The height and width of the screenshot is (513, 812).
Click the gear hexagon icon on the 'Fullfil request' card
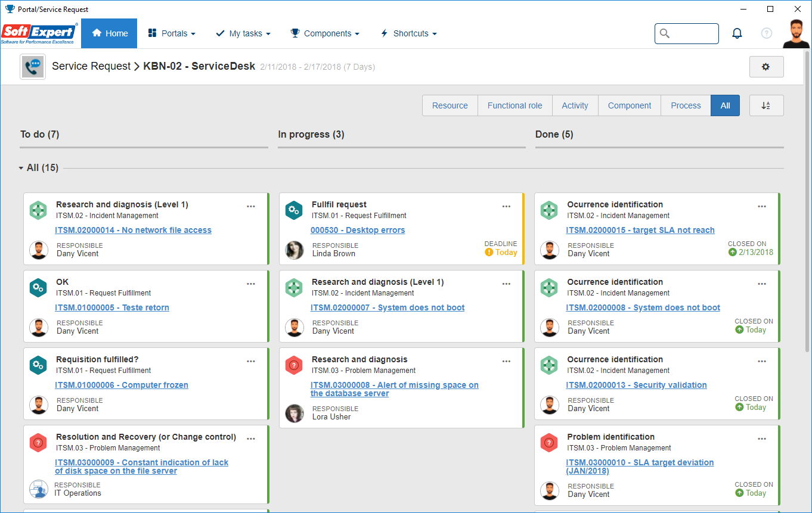tap(294, 210)
